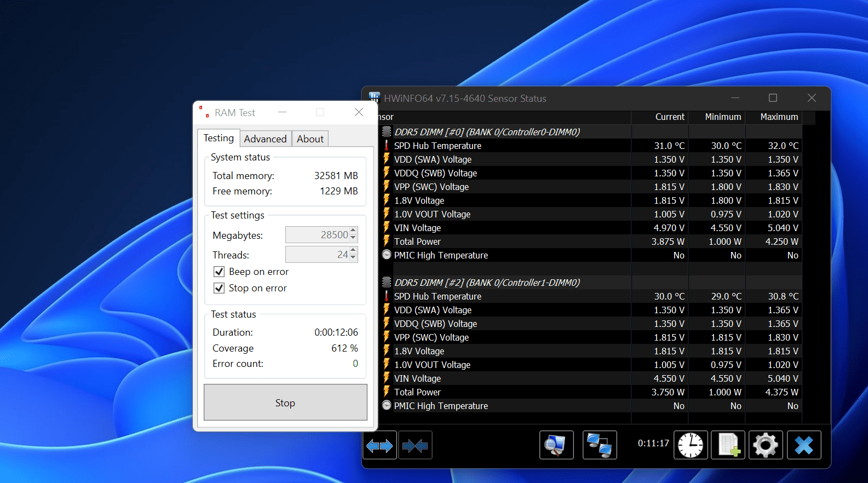Click the HWiNFO64 title bar app icon

pyautogui.click(x=374, y=97)
